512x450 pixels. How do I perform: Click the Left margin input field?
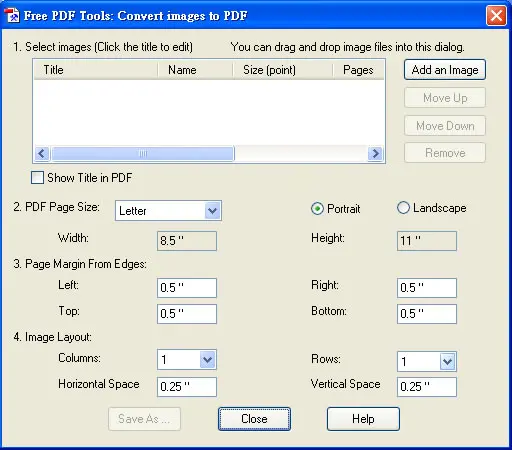(187, 288)
